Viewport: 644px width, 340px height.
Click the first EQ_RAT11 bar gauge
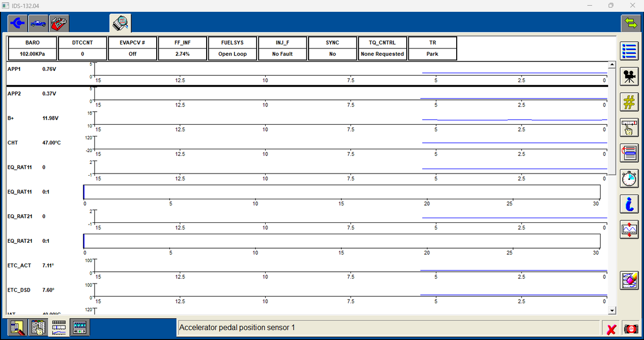[342, 192]
